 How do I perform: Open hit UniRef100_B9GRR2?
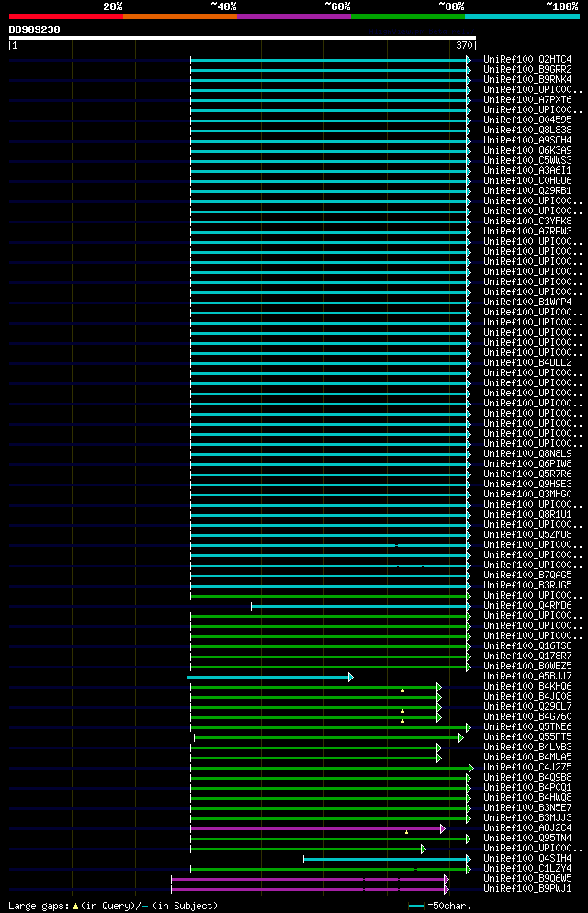click(x=527, y=69)
